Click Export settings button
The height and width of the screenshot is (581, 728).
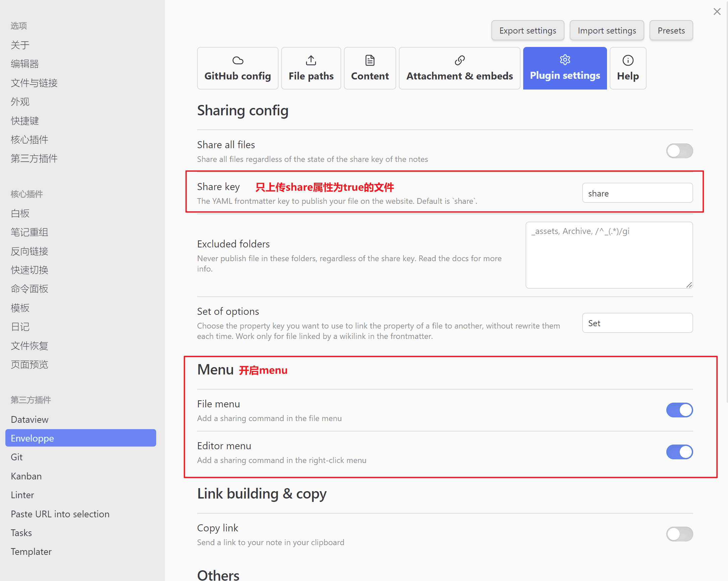[x=528, y=31]
